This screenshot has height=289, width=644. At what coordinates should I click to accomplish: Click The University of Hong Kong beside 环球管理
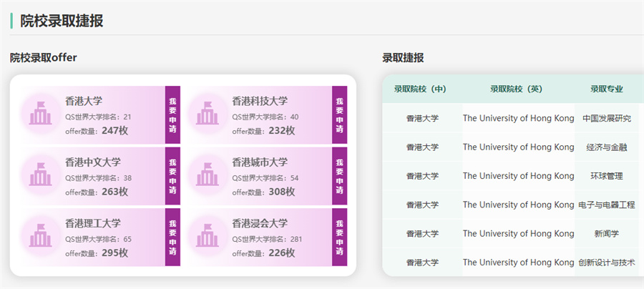coord(518,176)
